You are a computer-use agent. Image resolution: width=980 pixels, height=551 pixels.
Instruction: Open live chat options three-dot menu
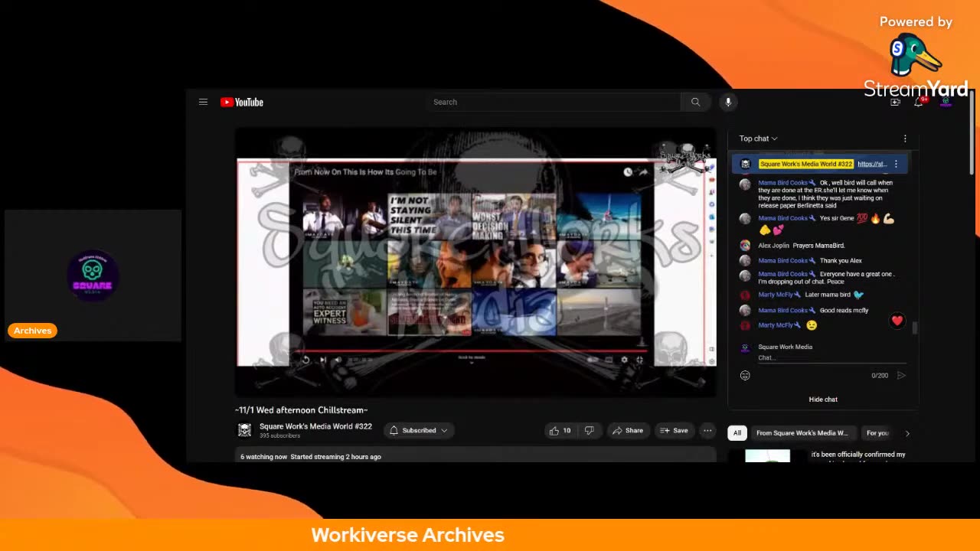[905, 139]
